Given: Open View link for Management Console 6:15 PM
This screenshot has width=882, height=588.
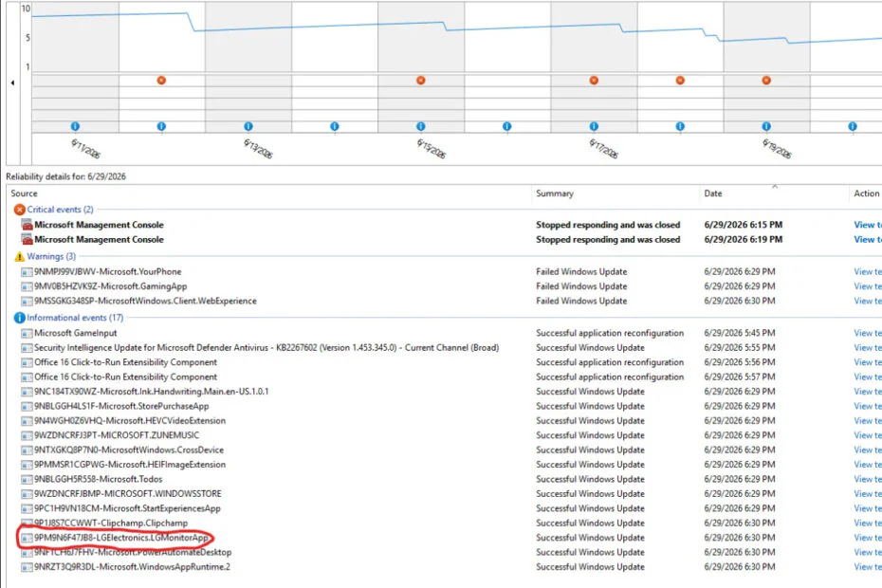Looking at the screenshot, I should point(868,225).
